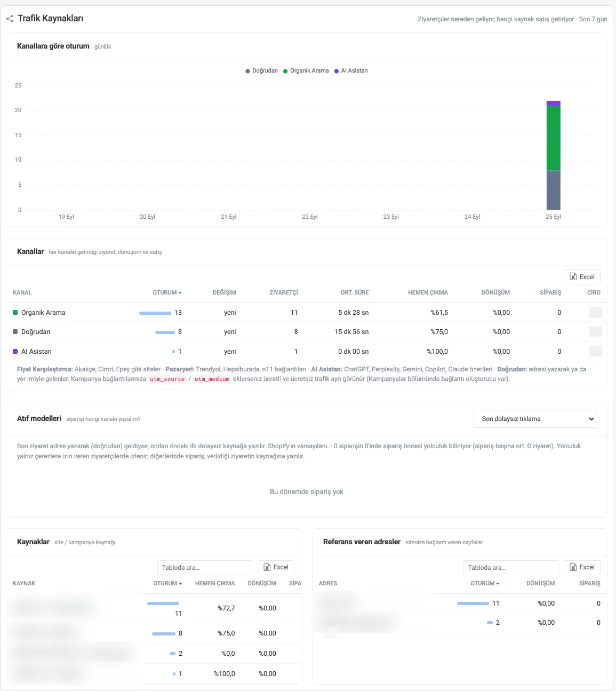This screenshot has width=616, height=691.
Task: Click Kaynaklar table search field
Action: click(205, 568)
